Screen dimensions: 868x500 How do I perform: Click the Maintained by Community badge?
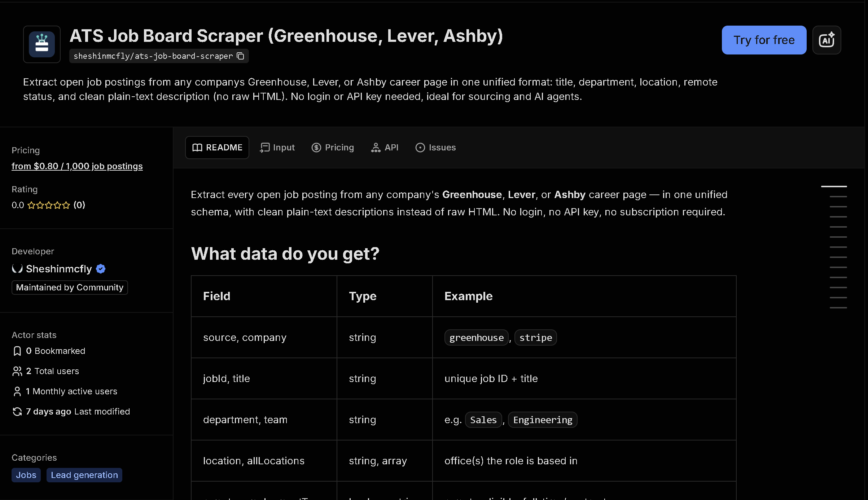point(70,288)
